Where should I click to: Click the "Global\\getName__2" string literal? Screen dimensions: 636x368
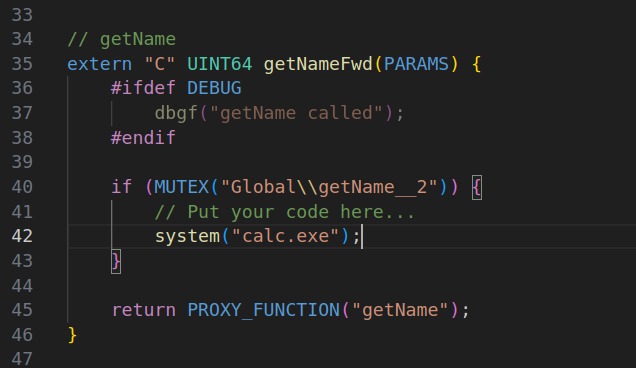point(329,187)
